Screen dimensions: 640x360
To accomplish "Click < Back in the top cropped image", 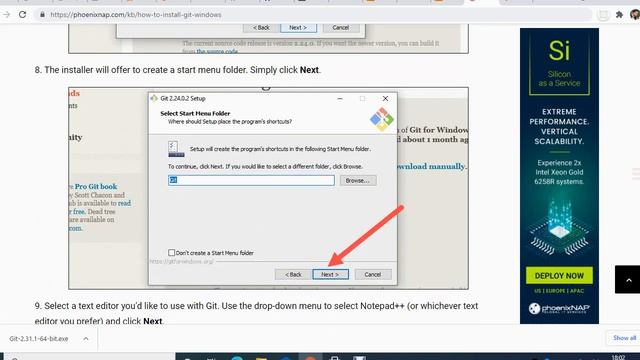I will tap(261, 28).
